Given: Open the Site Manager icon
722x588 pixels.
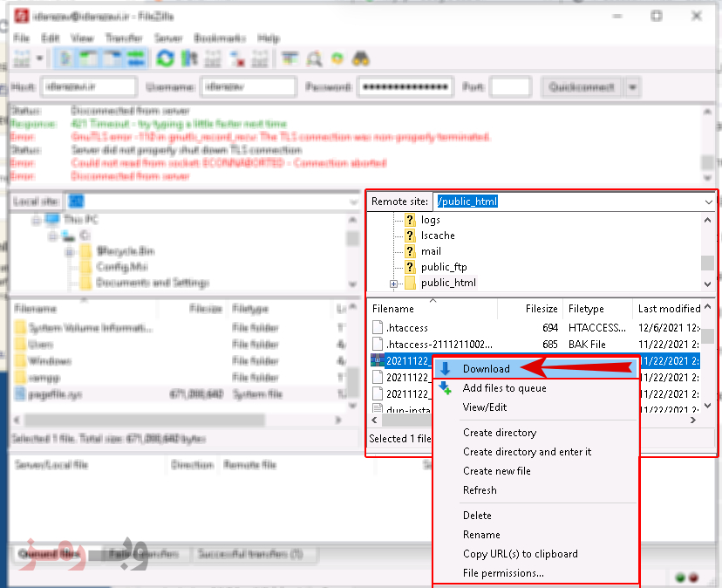Looking at the screenshot, I should (x=22, y=58).
